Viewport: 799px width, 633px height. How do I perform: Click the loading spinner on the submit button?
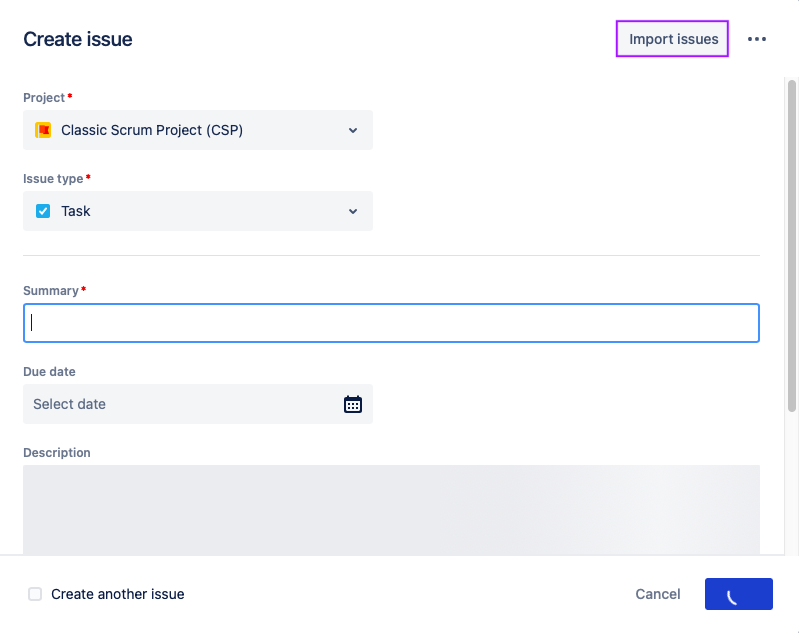(x=738, y=594)
